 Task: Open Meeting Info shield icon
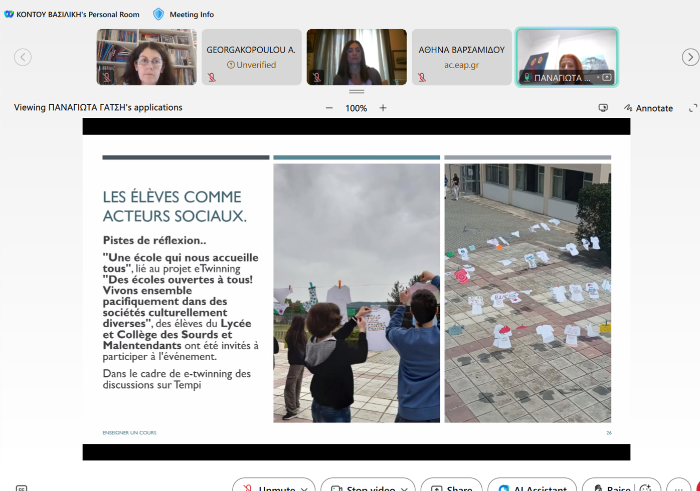pyautogui.click(x=158, y=14)
